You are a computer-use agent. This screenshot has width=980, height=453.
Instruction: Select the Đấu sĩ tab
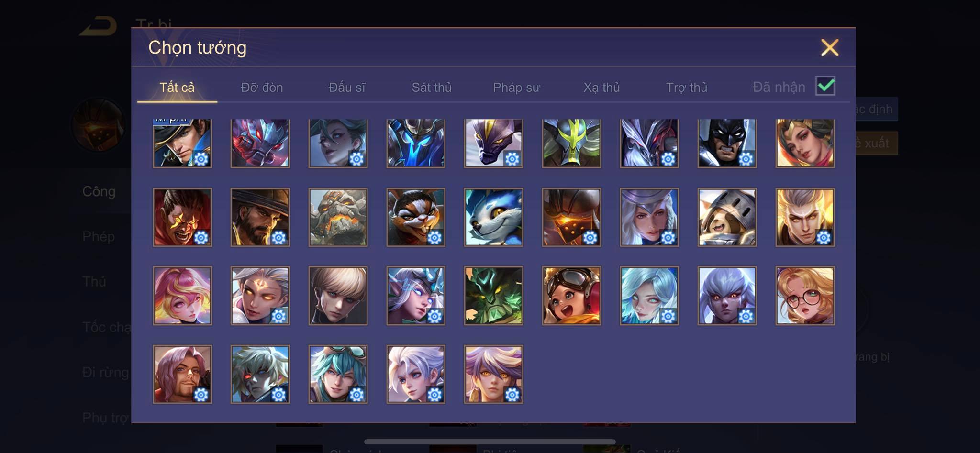tap(347, 88)
